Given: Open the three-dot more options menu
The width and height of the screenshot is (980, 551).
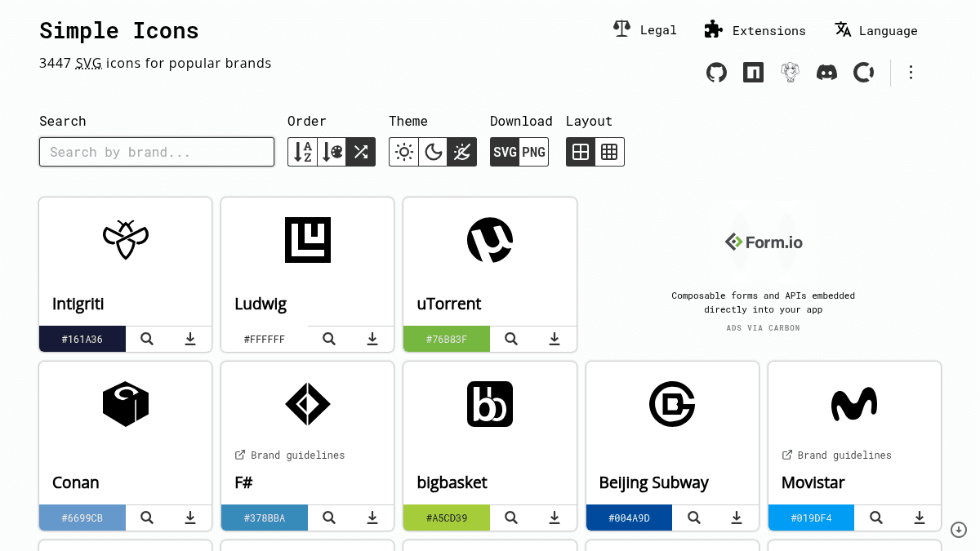Looking at the screenshot, I should 911,73.
